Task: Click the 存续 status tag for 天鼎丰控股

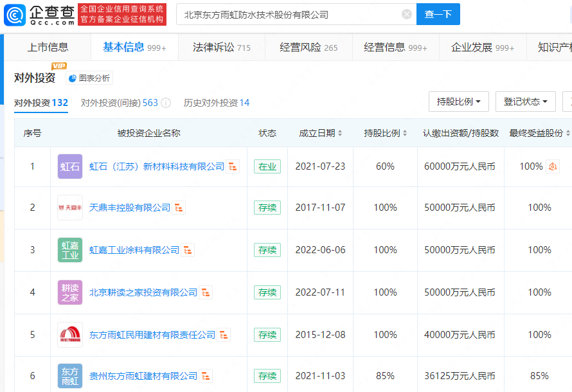Action: [267, 208]
